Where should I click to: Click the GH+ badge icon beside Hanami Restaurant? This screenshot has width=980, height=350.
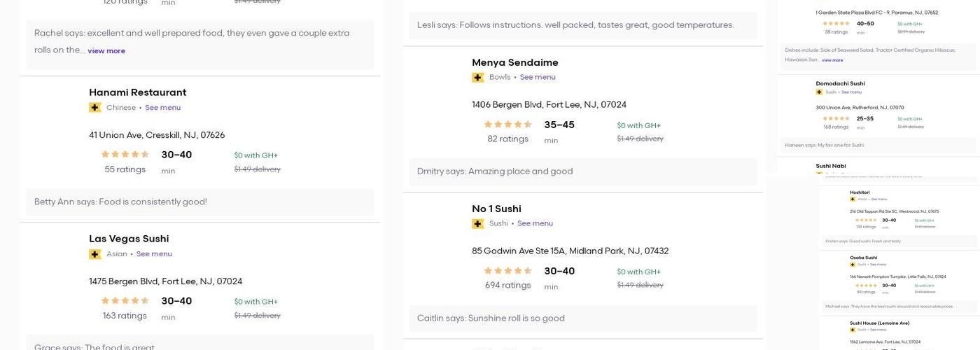pyautogui.click(x=95, y=108)
